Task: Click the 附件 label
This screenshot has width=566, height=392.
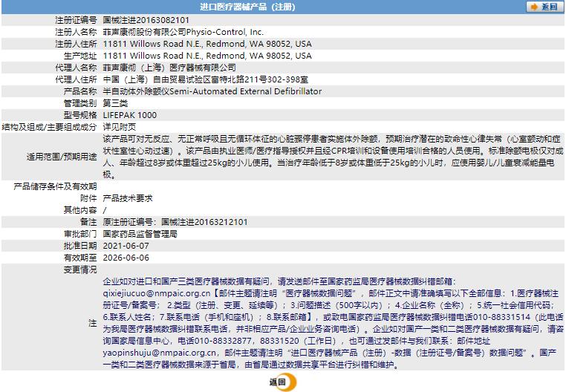Action: pyautogui.click(x=89, y=198)
